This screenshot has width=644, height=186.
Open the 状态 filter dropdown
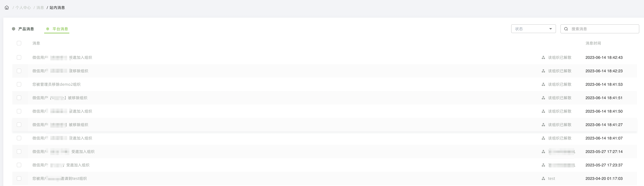click(533, 29)
